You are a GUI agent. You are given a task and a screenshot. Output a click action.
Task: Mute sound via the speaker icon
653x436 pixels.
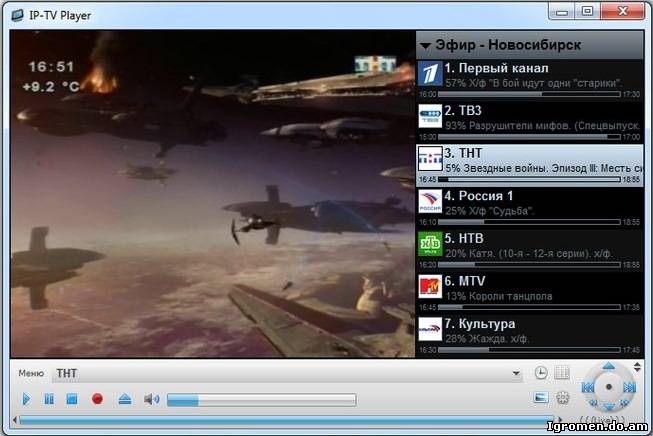click(x=151, y=399)
